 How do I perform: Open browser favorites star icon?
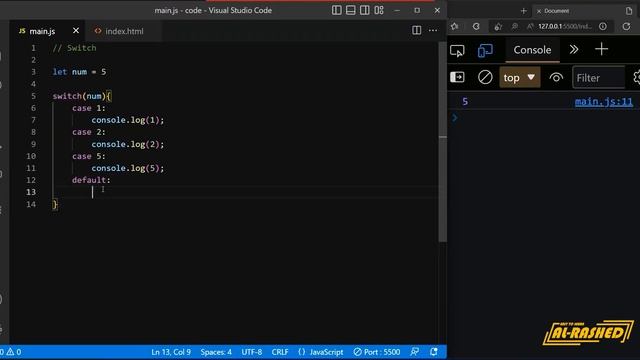(x=454, y=26)
